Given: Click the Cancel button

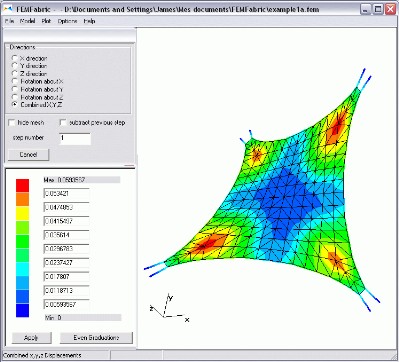Looking at the screenshot, I should tap(28, 155).
